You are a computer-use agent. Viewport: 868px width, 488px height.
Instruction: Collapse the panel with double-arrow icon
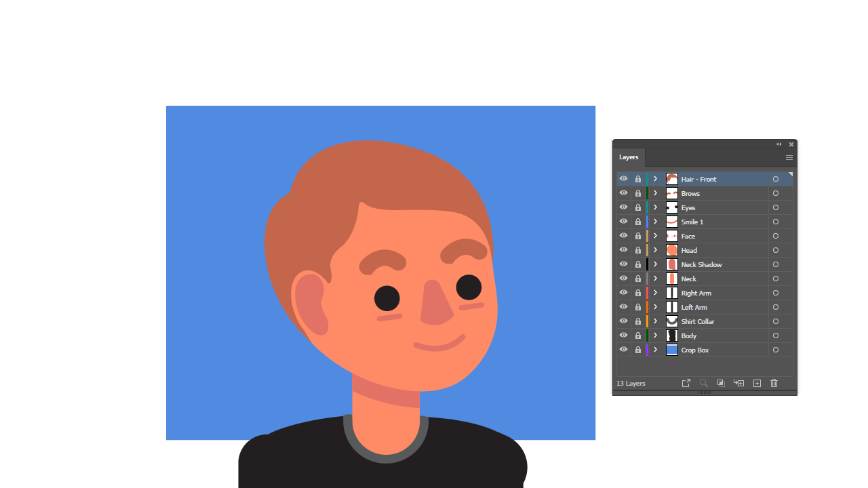coord(779,144)
